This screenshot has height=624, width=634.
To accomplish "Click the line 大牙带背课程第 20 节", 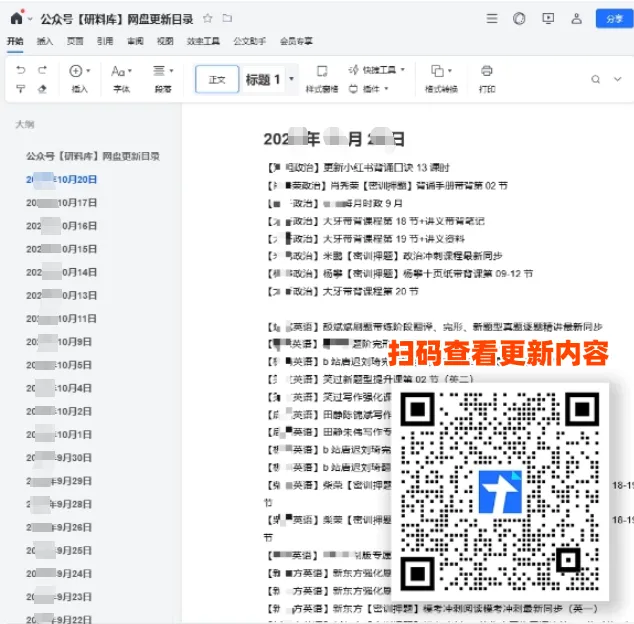I will [370, 292].
